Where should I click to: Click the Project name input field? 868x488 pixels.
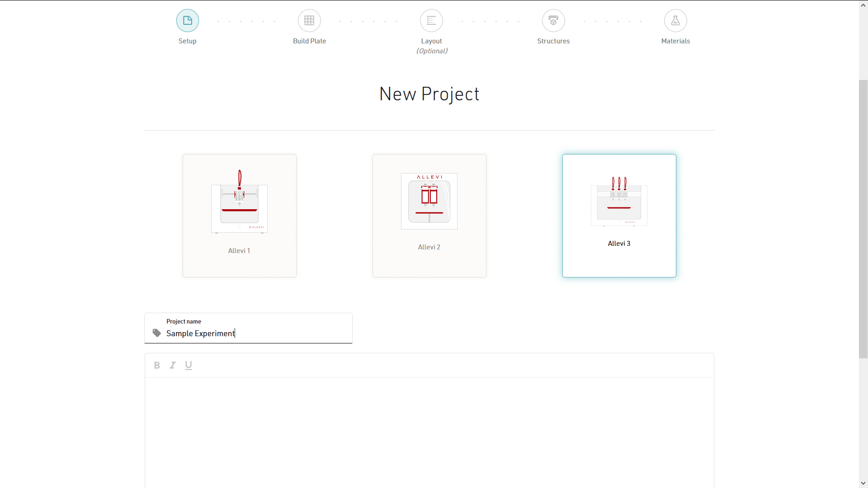249,328
